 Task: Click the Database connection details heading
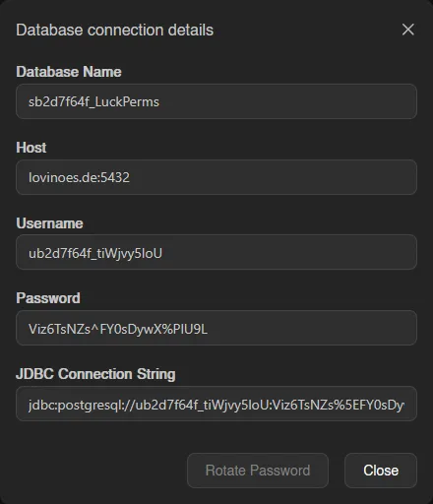point(115,30)
